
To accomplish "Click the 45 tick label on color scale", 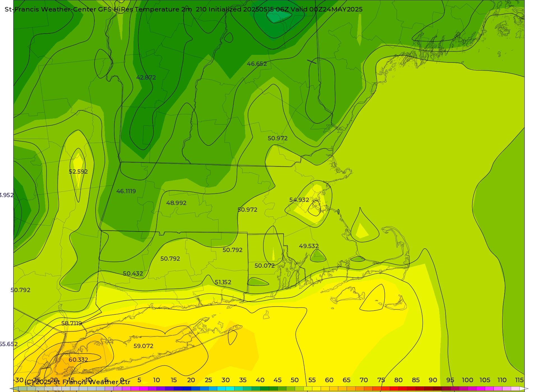I will (x=277, y=380).
